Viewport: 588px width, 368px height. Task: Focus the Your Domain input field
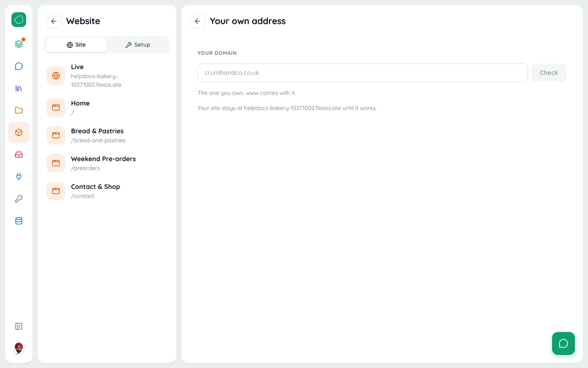pyautogui.click(x=363, y=73)
